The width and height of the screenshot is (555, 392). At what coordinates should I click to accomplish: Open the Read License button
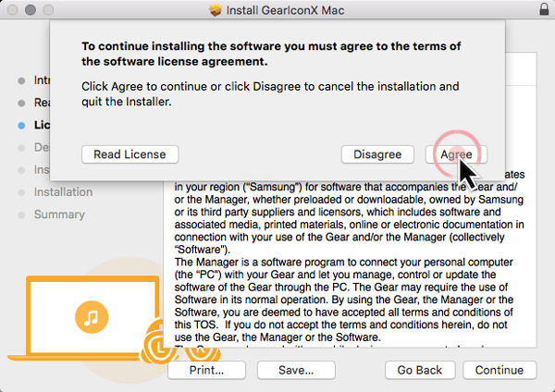tap(129, 154)
